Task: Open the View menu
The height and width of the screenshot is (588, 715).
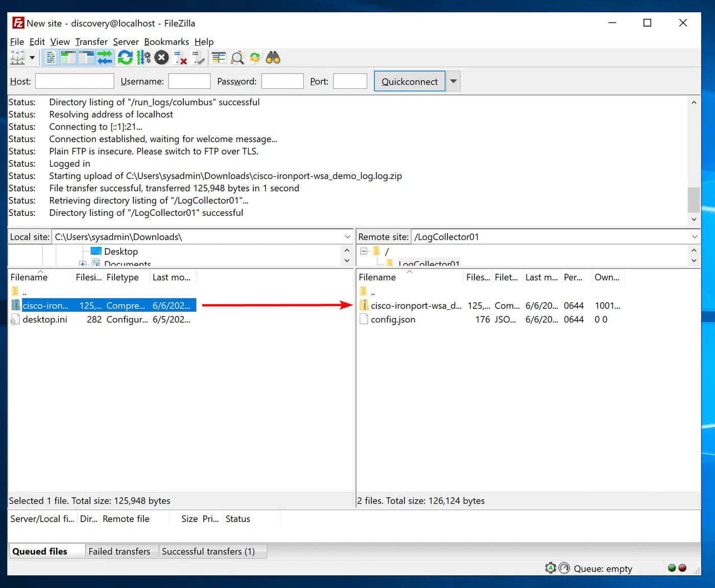Action: point(60,42)
